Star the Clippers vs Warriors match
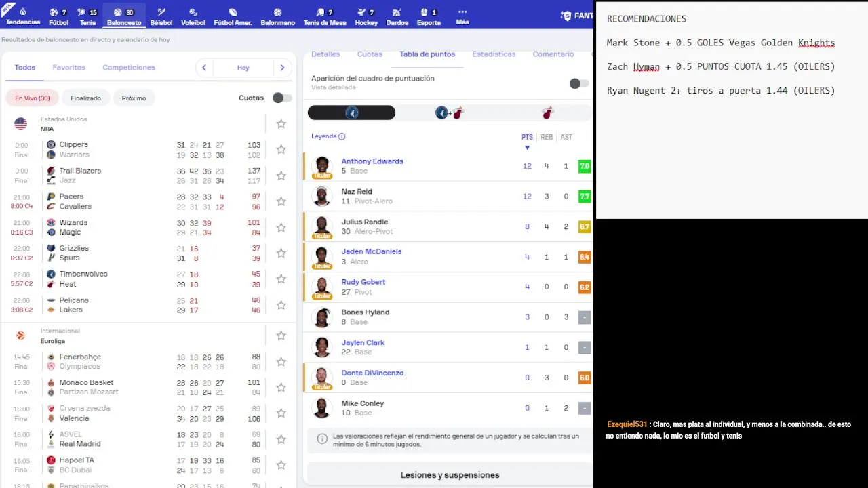This screenshot has height=488, width=868. (281, 150)
